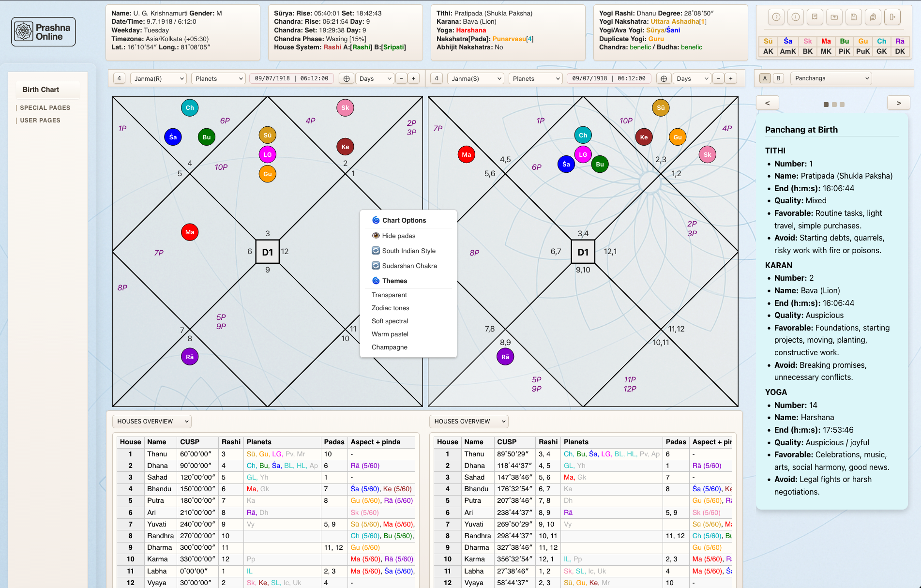Click the red Mars planet circle in left chart
This screenshot has width=921, height=588.
click(190, 232)
